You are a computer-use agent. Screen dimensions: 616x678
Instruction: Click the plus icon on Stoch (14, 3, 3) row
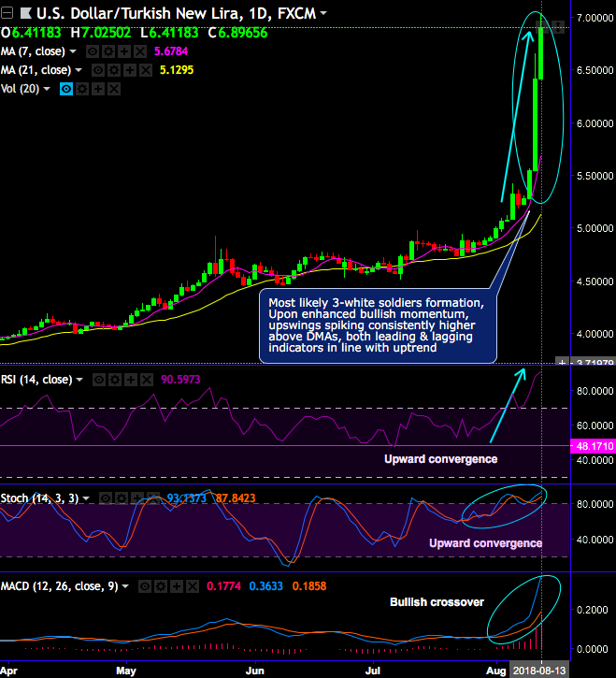137,498
